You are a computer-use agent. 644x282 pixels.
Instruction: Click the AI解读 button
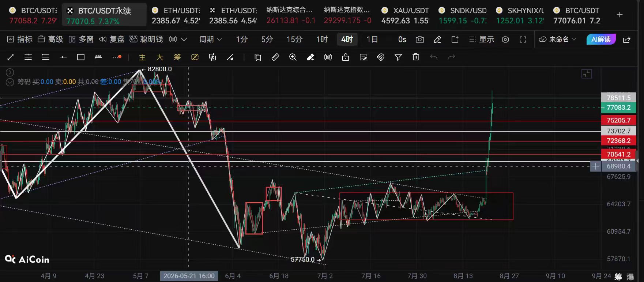point(601,39)
